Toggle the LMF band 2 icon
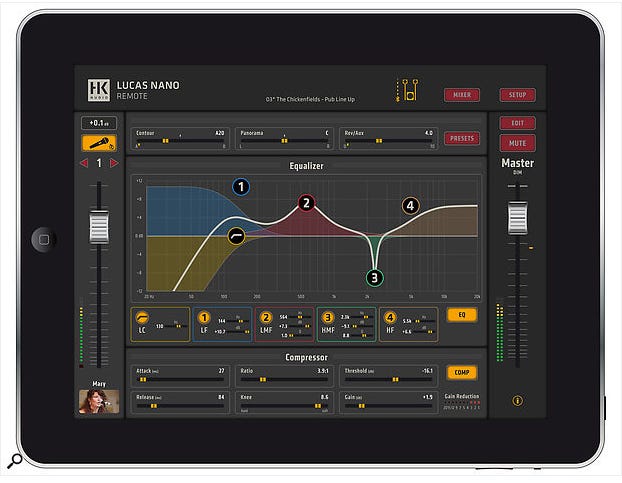The width and height of the screenshot is (622, 483). pos(266,318)
